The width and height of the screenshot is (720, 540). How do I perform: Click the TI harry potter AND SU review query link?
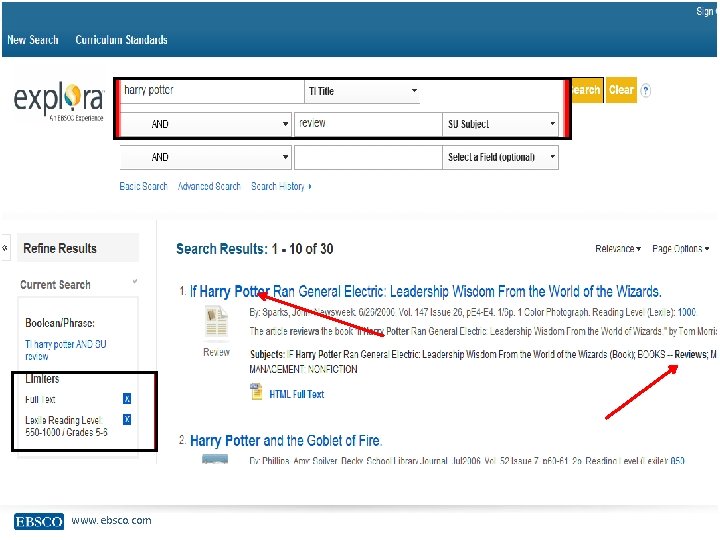pyautogui.click(x=65, y=350)
